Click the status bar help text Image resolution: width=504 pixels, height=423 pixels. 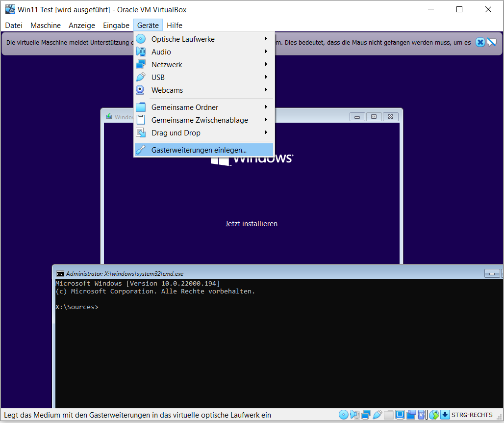click(138, 415)
